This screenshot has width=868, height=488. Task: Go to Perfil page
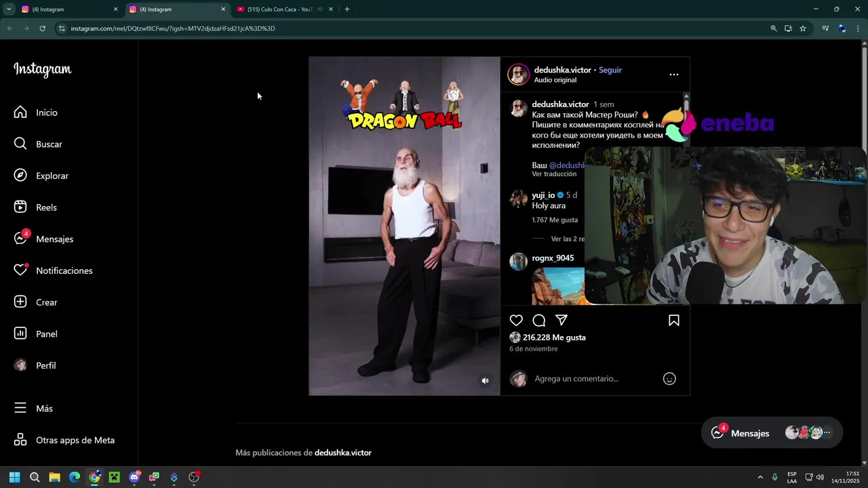(35, 365)
